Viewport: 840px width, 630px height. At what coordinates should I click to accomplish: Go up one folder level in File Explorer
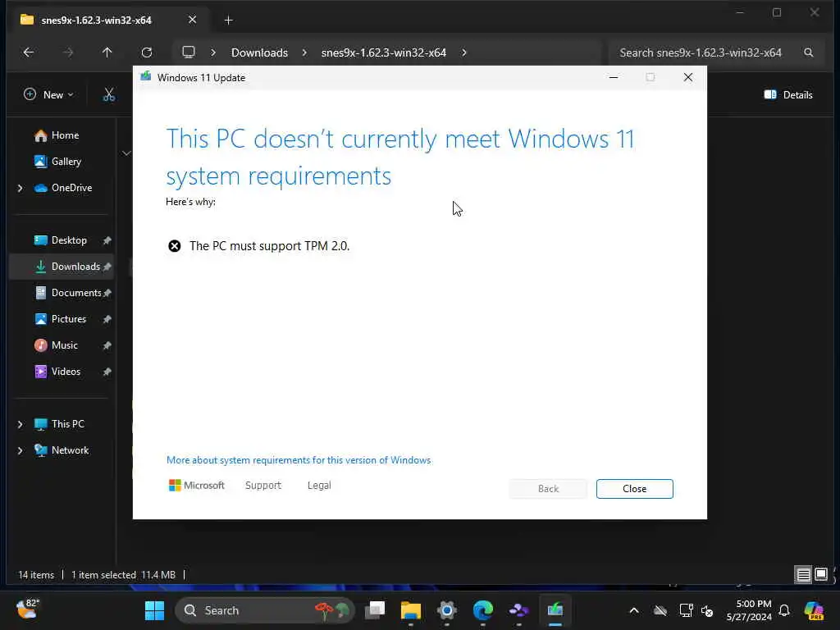(x=107, y=52)
